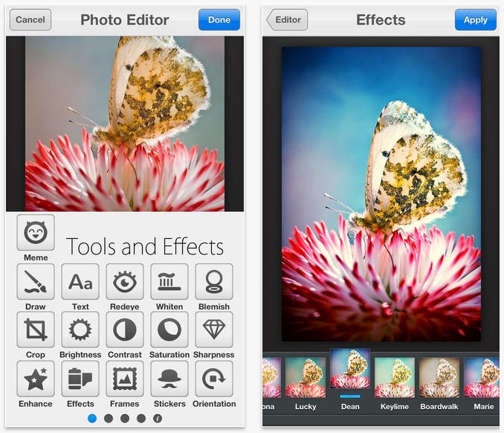Tap butterfly photo in Photo Editor
The width and height of the screenshot is (504, 433).
pyautogui.click(x=125, y=124)
